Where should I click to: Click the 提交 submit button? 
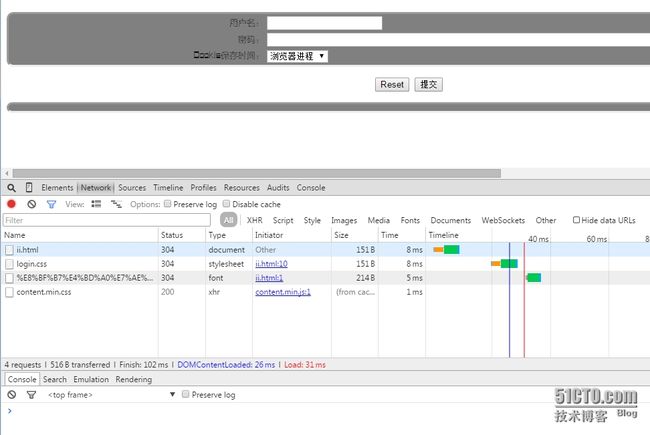pos(429,85)
